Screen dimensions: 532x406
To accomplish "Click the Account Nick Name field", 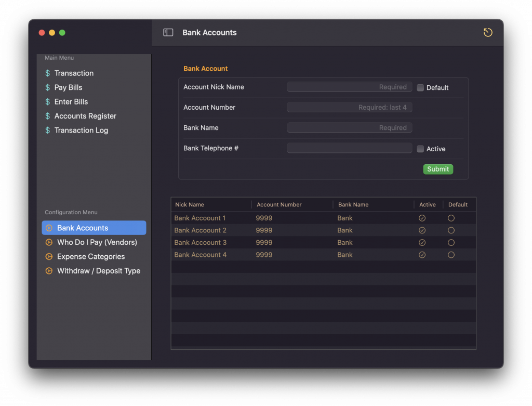I will point(349,87).
